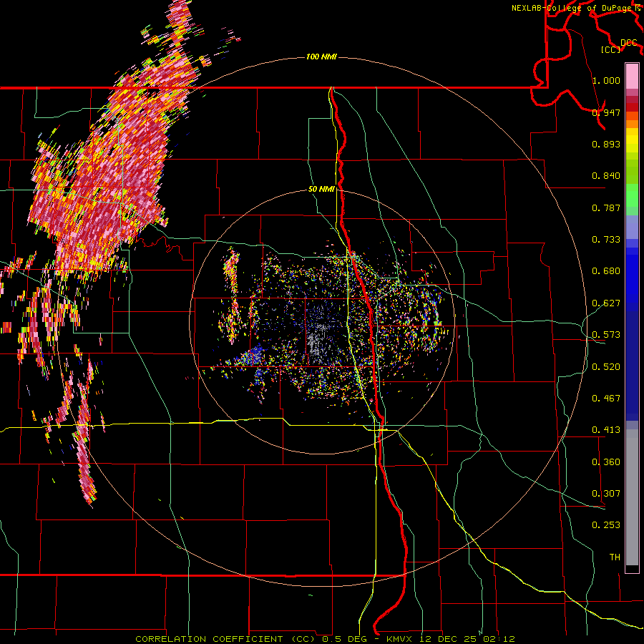The height and width of the screenshot is (644, 644).
Task: Click the 0.360 scale value
Action: pos(606,462)
